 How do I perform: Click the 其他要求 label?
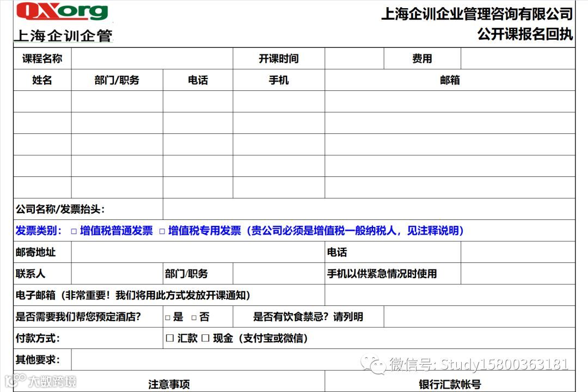[38, 360]
